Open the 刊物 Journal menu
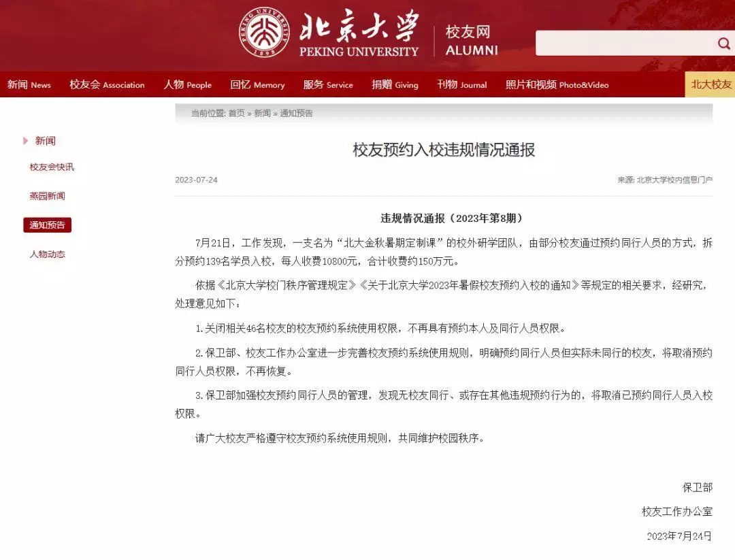This screenshot has height=560, width=735. pyautogui.click(x=461, y=85)
